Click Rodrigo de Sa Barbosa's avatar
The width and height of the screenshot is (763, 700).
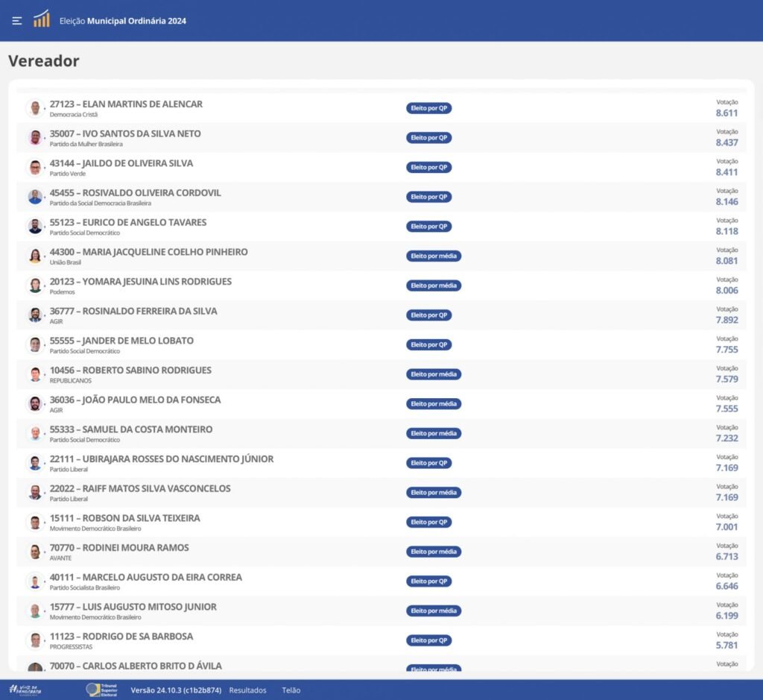tap(35, 640)
